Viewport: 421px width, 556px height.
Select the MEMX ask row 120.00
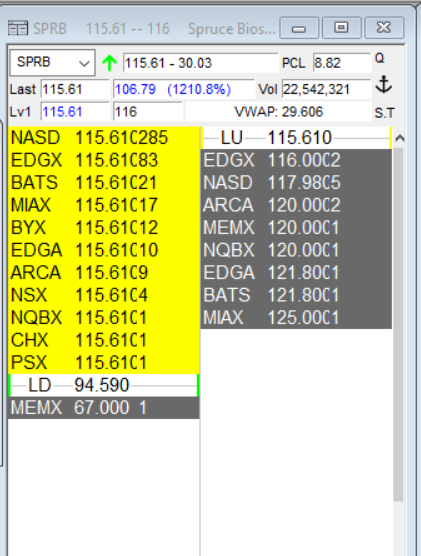tap(297, 228)
